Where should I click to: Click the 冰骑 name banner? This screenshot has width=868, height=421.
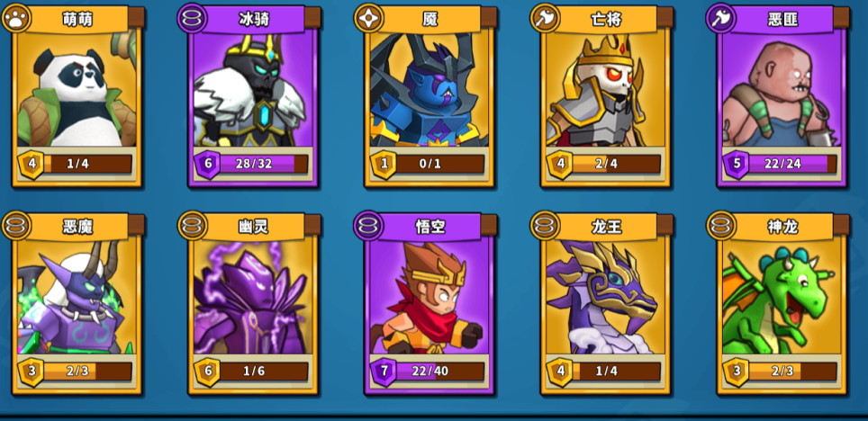pyautogui.click(x=255, y=19)
